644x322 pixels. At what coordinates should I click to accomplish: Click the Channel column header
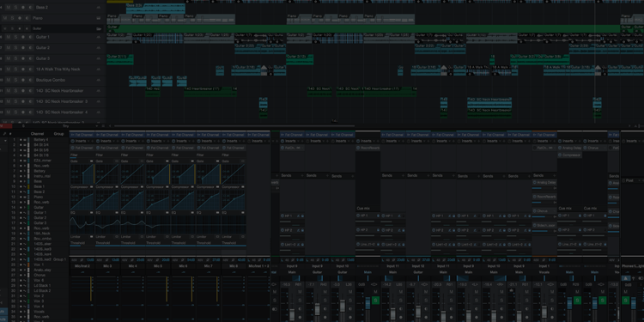coord(38,134)
